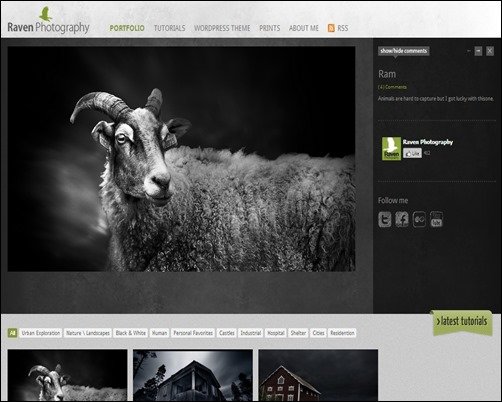This screenshot has width=502, height=402.
Task: Filter by Castles category
Action: point(227,333)
